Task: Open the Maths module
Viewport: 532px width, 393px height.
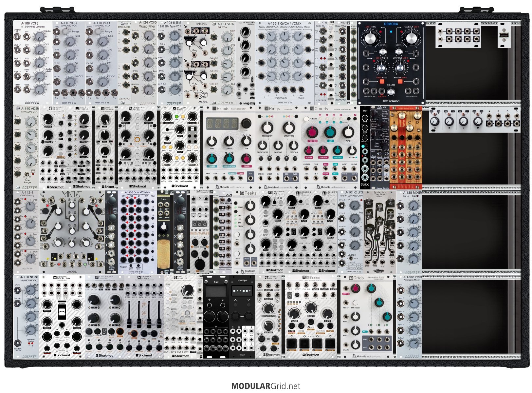Action: coord(72,232)
